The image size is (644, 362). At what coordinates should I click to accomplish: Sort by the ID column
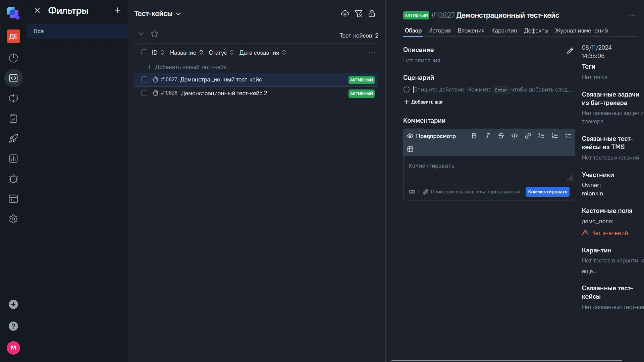click(158, 53)
